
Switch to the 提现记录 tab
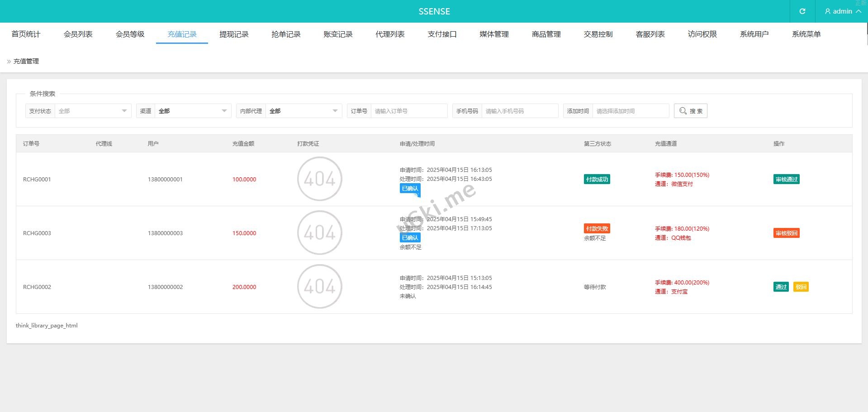(234, 34)
